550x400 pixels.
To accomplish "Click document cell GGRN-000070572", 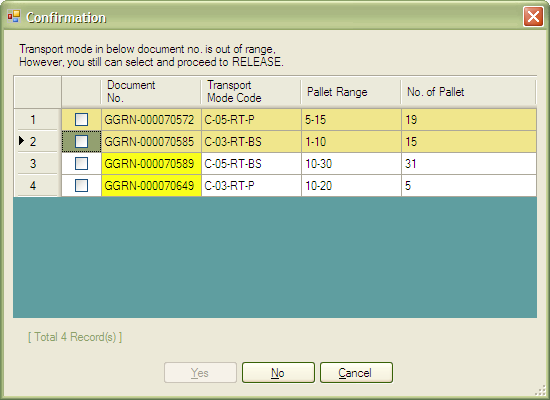I will pos(151,120).
